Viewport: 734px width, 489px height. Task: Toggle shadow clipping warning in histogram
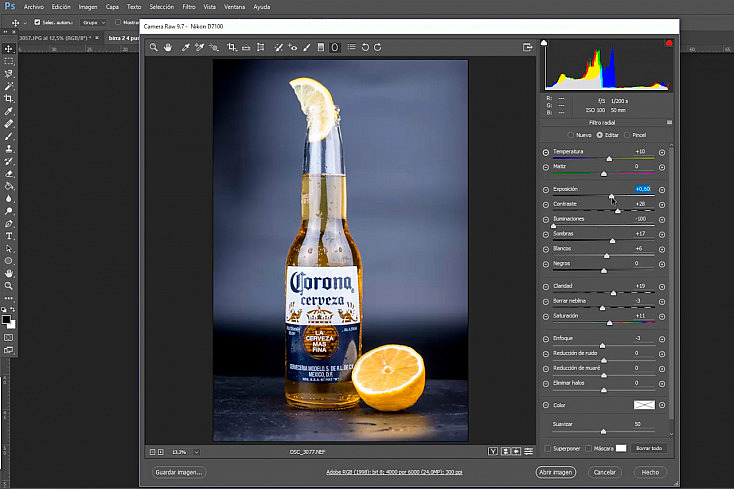tap(544, 43)
